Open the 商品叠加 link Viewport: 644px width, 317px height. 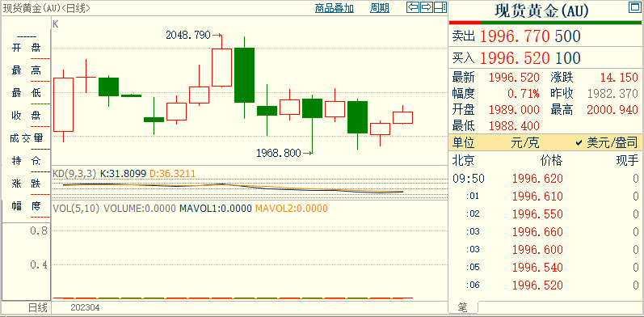pos(335,8)
